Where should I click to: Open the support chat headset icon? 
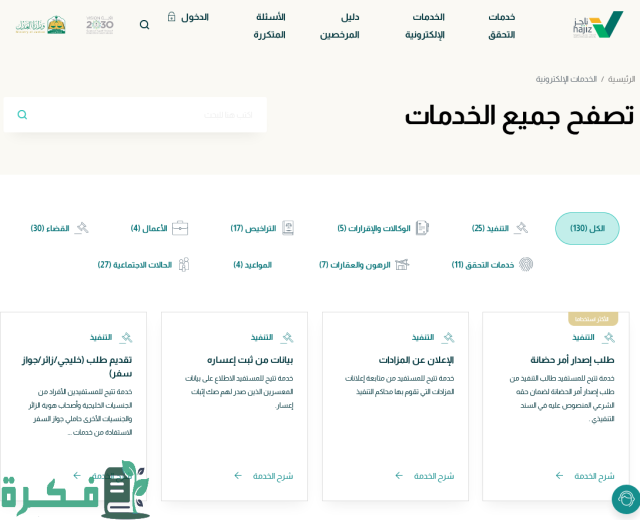point(627,499)
